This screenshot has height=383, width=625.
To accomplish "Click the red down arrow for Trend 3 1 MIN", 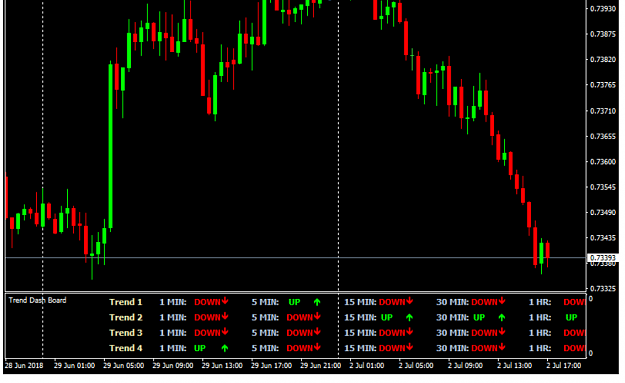I will click(x=225, y=332).
